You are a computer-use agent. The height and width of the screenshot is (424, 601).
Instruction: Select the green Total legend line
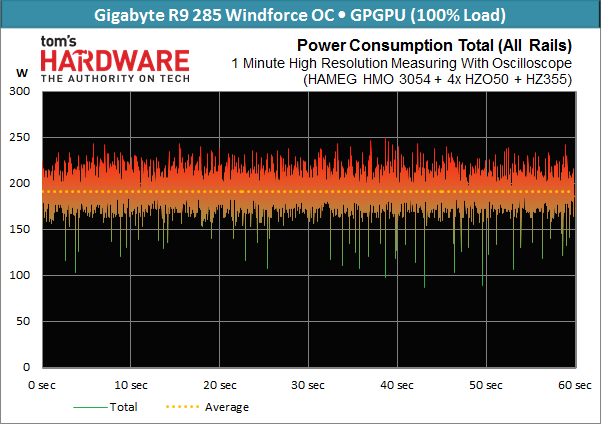[90, 407]
